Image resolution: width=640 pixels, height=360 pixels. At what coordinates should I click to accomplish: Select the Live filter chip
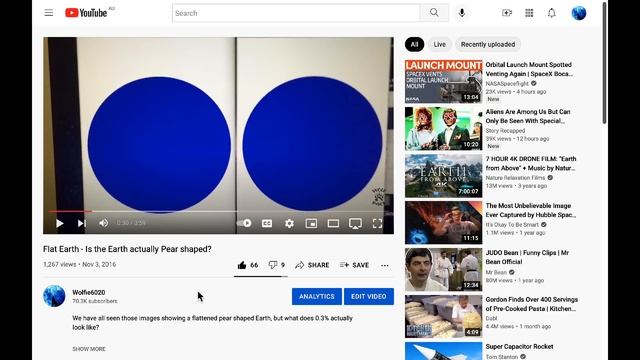(440, 44)
